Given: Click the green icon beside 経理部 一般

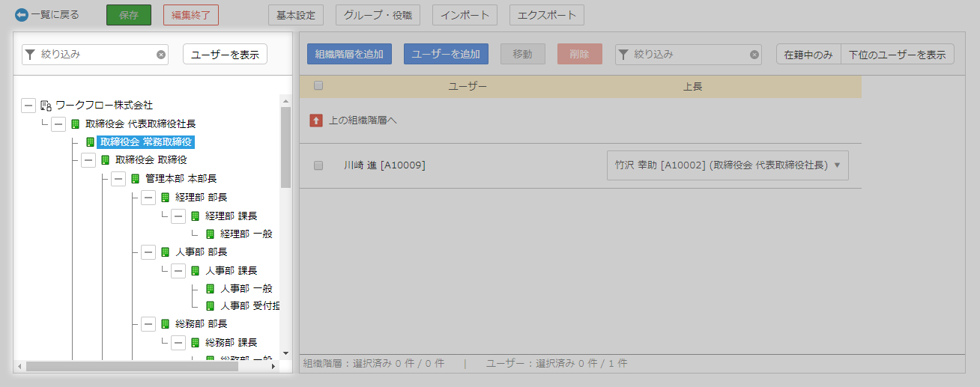Looking at the screenshot, I should click(x=211, y=234).
